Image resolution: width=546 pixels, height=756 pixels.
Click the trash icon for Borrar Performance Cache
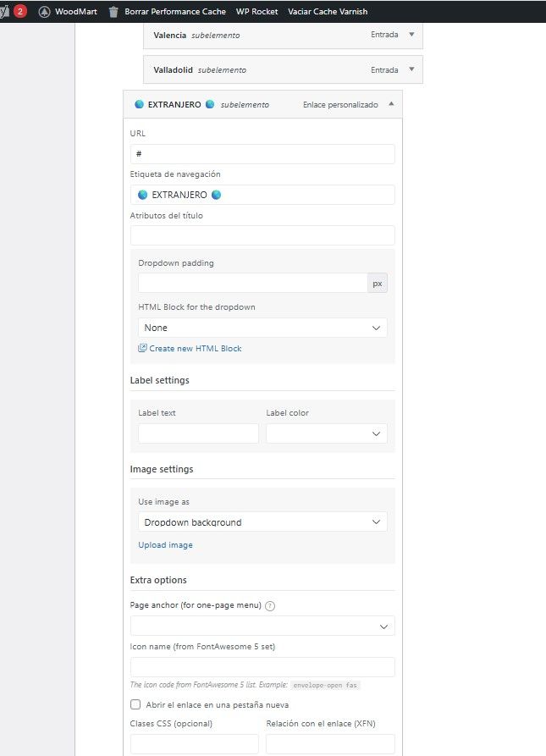(113, 12)
